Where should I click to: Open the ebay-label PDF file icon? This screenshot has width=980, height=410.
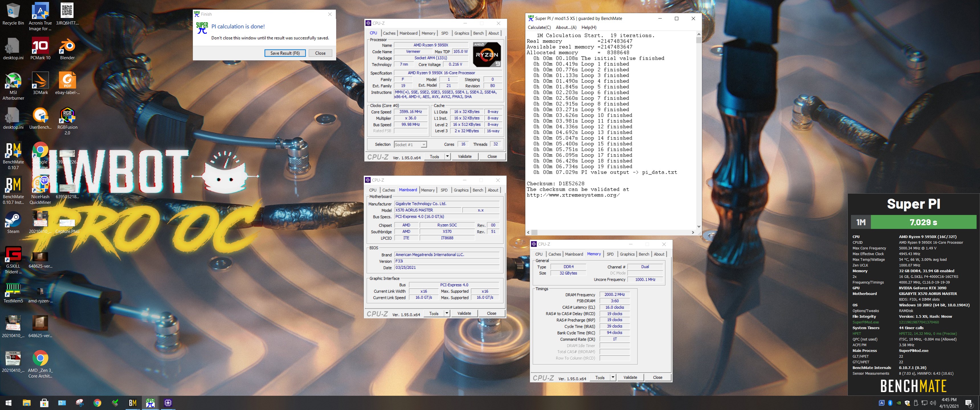tap(67, 83)
